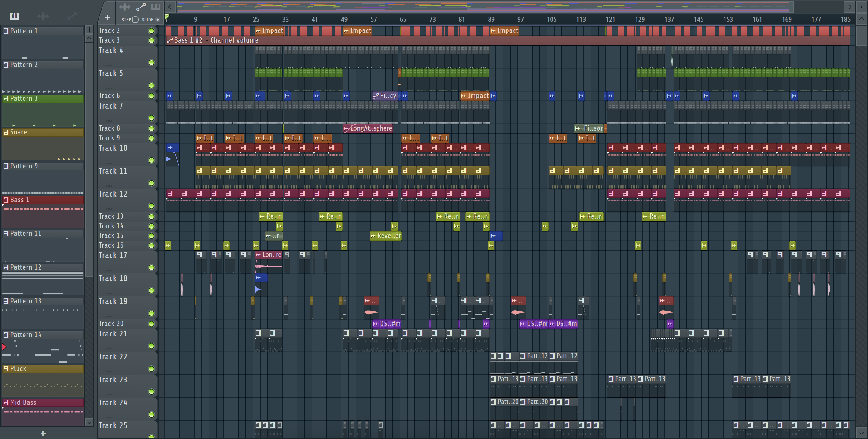Viewport: 868px width, 439px height.
Task: Click the playlist automation clip focus icon
Action: (x=140, y=7)
